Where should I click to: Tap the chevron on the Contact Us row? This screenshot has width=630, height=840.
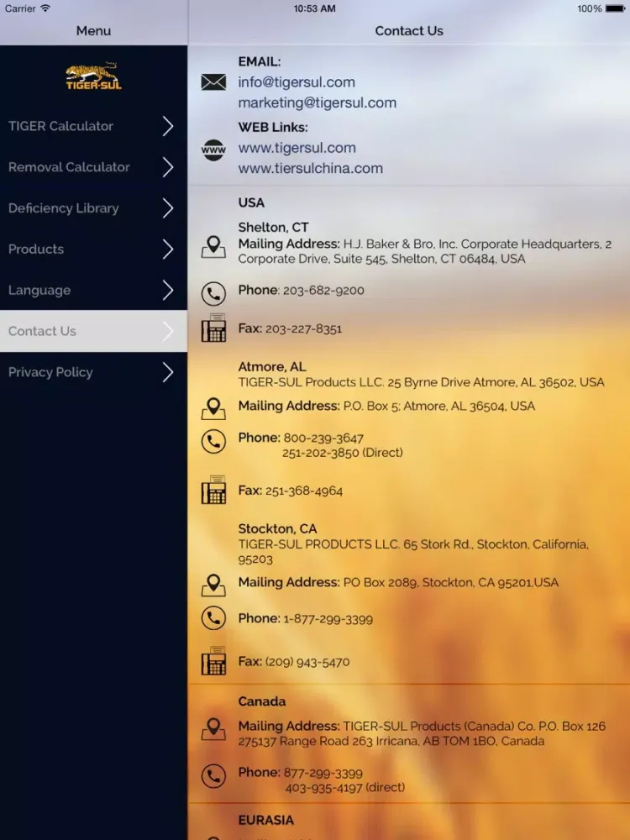pyautogui.click(x=168, y=331)
